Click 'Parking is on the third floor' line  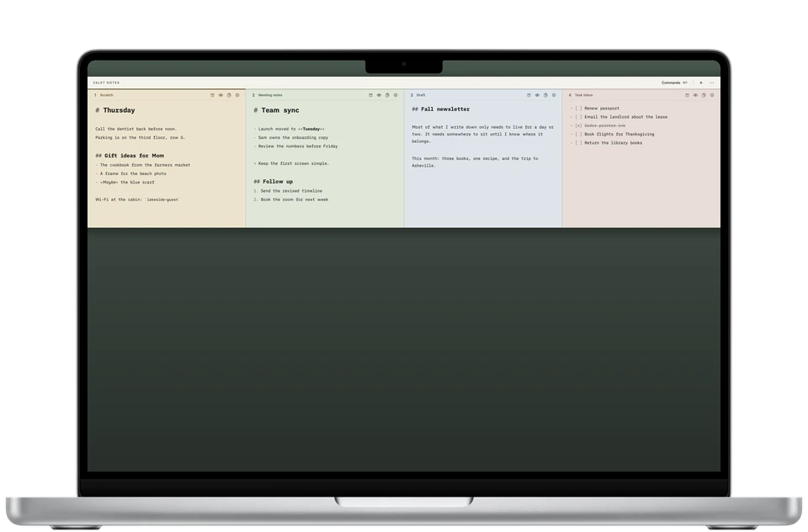140,138
